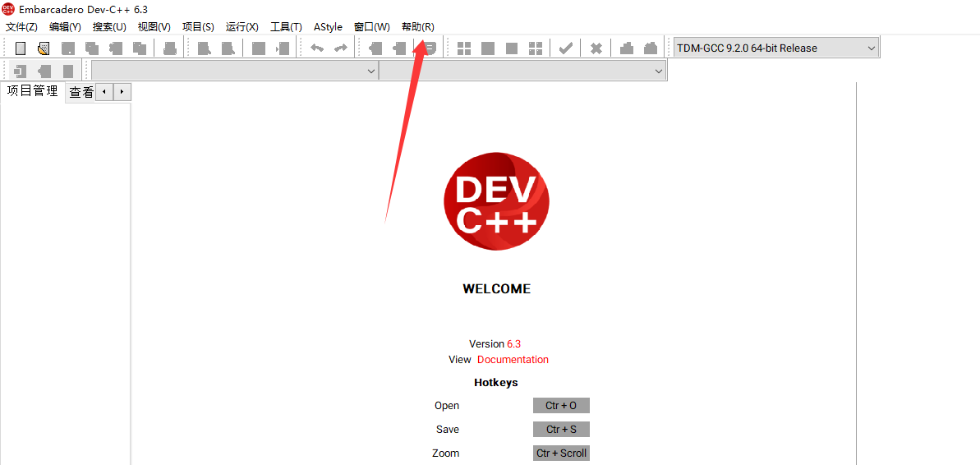Click the grayed Print icon in the toolbar
980x465 pixels.
click(169, 48)
